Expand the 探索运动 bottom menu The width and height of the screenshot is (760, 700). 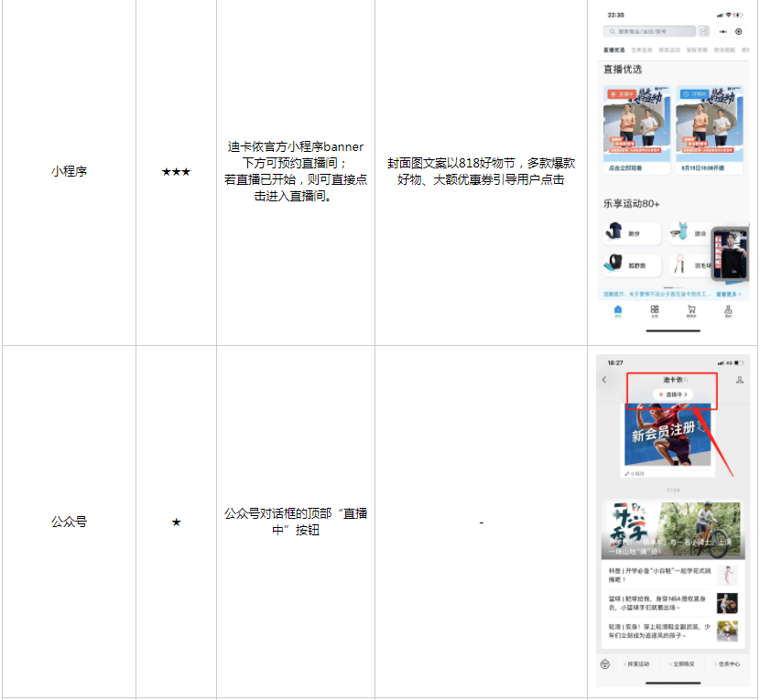tap(637, 663)
